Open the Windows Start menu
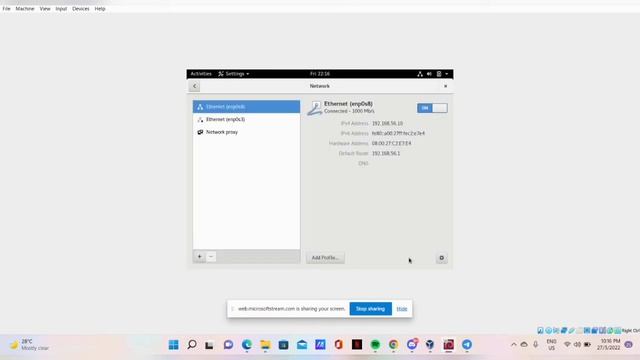The width and height of the screenshot is (640, 360). (x=173, y=345)
